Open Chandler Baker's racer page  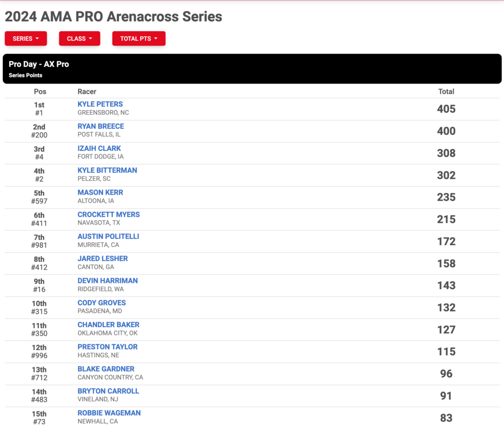click(x=108, y=325)
